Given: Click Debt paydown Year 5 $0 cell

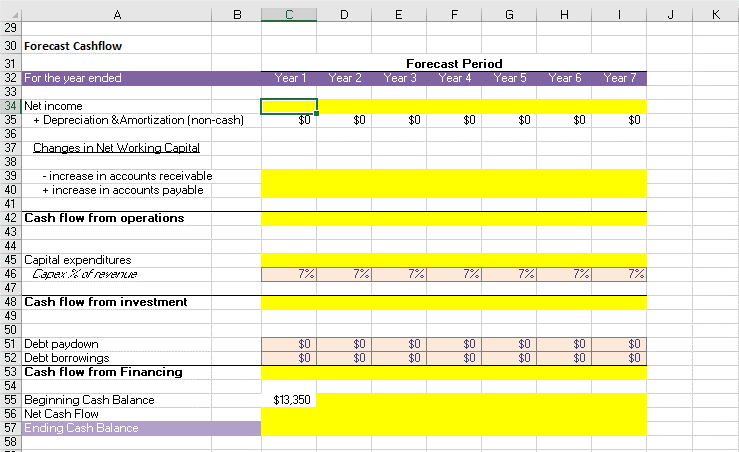Looking at the screenshot, I should [x=509, y=344].
